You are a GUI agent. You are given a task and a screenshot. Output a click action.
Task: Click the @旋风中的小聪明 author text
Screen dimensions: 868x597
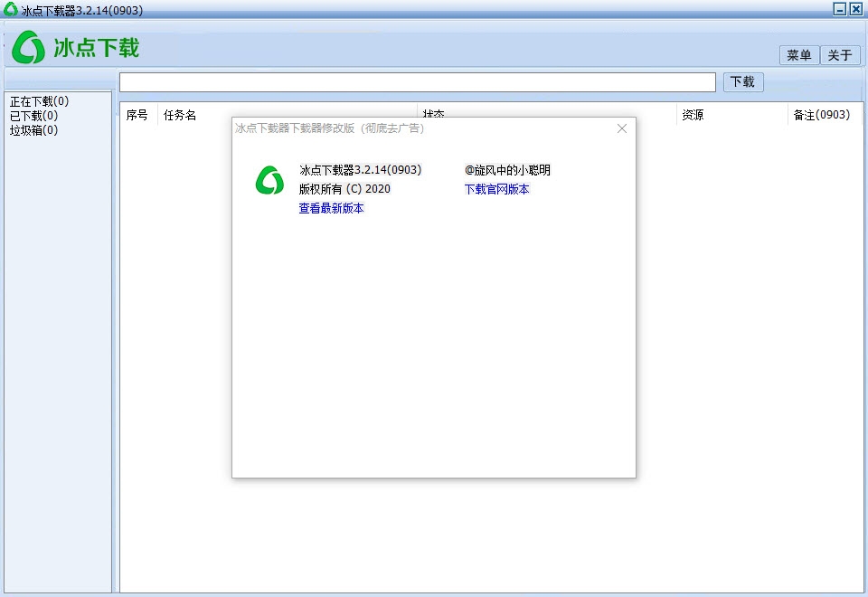tap(508, 170)
